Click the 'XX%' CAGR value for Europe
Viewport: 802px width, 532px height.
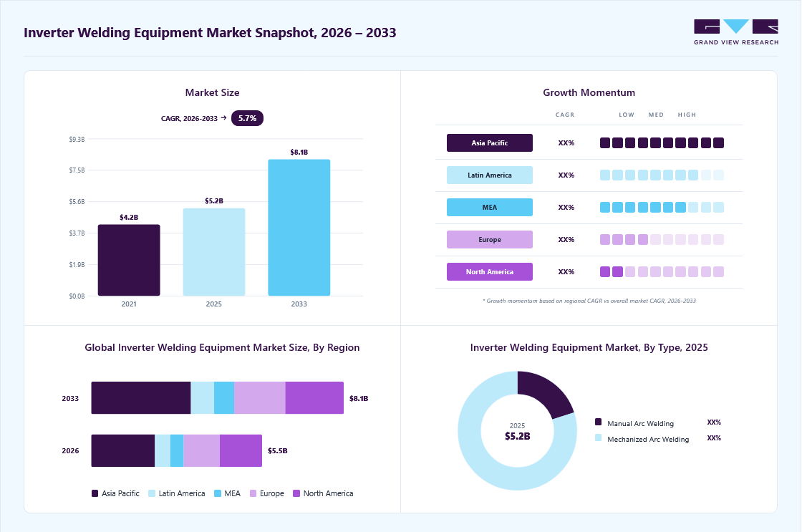click(566, 239)
